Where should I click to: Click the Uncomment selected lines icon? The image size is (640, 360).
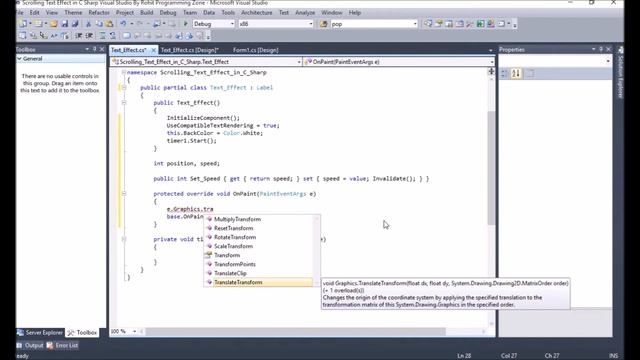[113, 36]
